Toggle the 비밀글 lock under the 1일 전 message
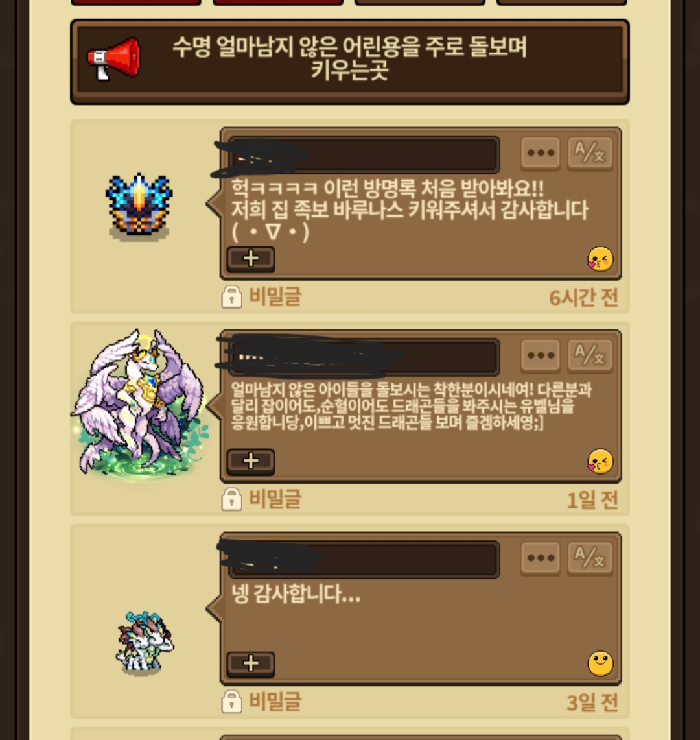Image resolution: width=700 pixels, height=740 pixels. point(231,499)
